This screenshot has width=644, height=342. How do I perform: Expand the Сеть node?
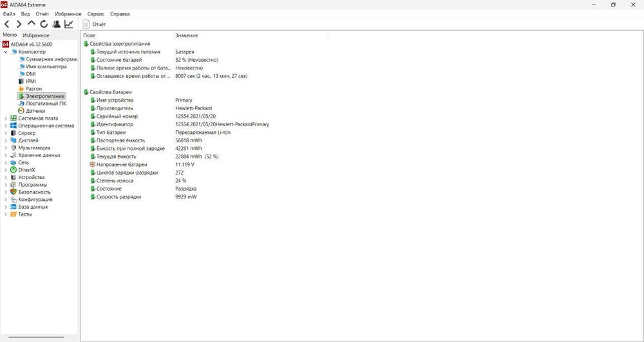pyautogui.click(x=5, y=162)
